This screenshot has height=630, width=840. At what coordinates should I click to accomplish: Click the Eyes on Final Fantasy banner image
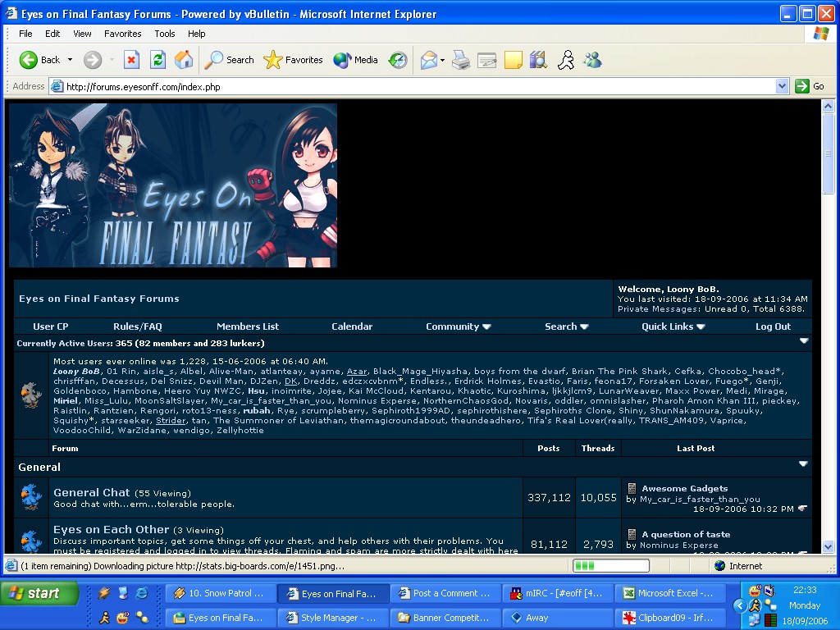click(x=173, y=185)
